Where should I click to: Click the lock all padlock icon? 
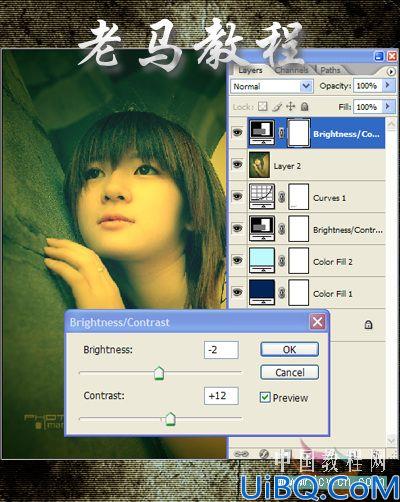click(304, 107)
